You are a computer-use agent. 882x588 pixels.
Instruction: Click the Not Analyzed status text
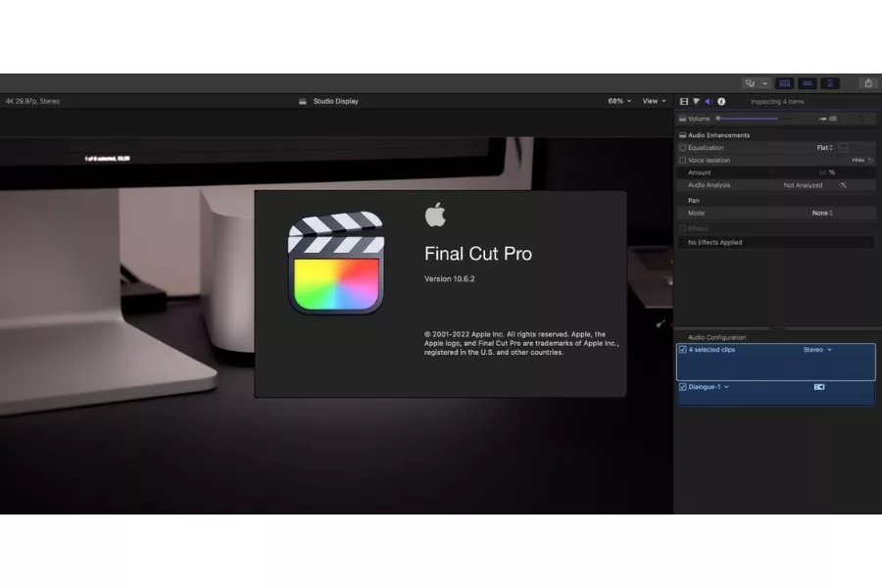[x=803, y=185]
